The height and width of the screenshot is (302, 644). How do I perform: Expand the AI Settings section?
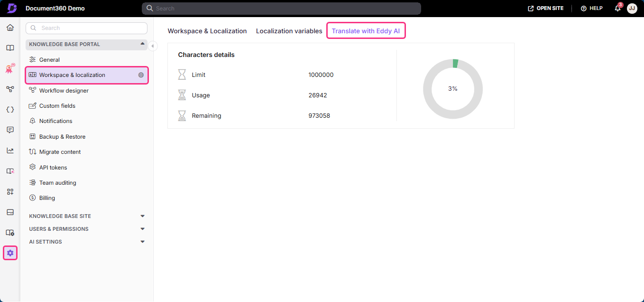click(x=142, y=241)
